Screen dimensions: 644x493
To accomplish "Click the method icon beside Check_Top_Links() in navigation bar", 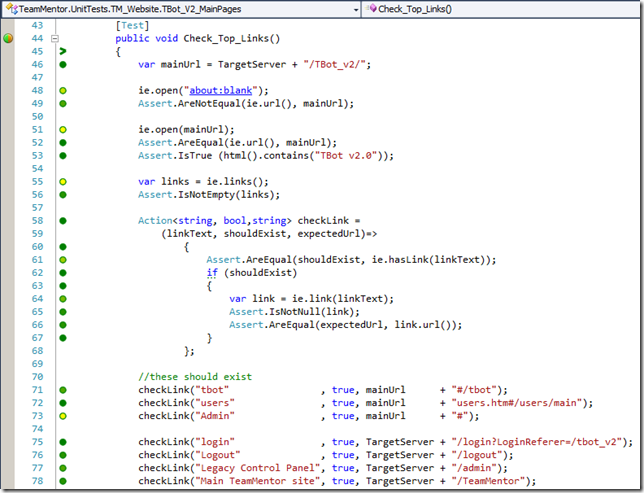I will (x=371, y=9).
